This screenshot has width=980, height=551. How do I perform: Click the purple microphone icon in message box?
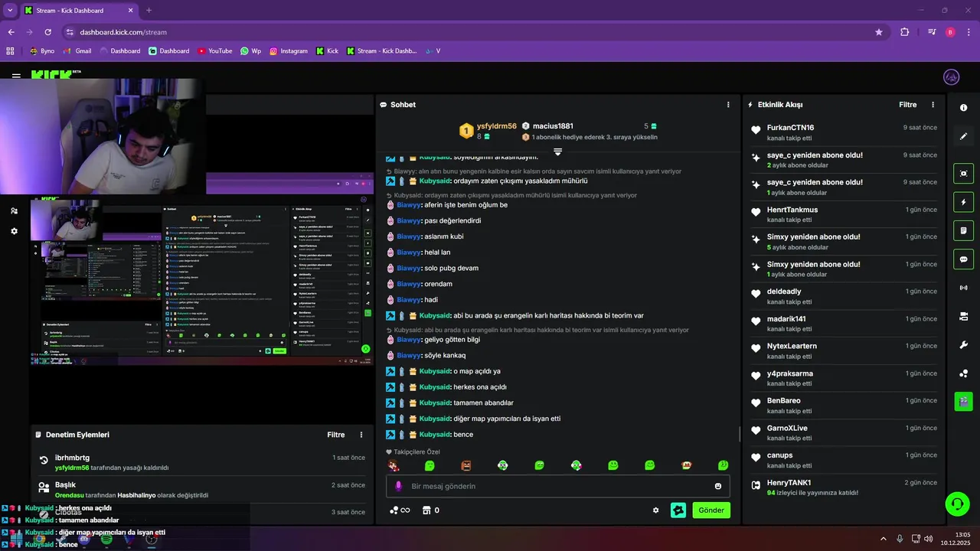coord(398,486)
